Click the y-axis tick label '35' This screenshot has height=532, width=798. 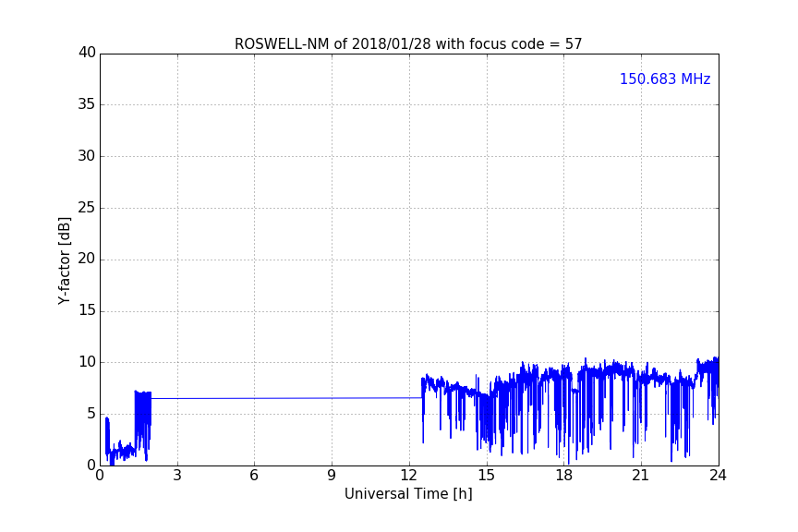click(87, 104)
